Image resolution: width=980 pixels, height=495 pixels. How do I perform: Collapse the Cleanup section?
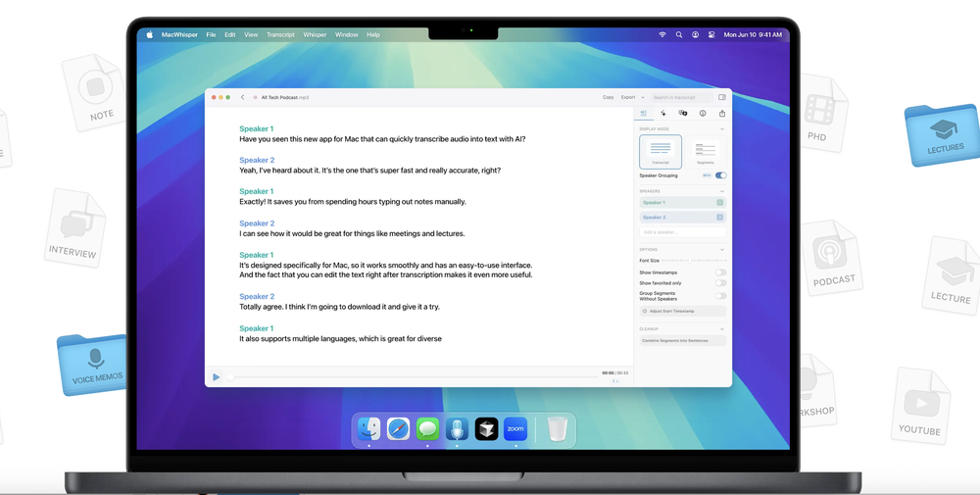722,328
